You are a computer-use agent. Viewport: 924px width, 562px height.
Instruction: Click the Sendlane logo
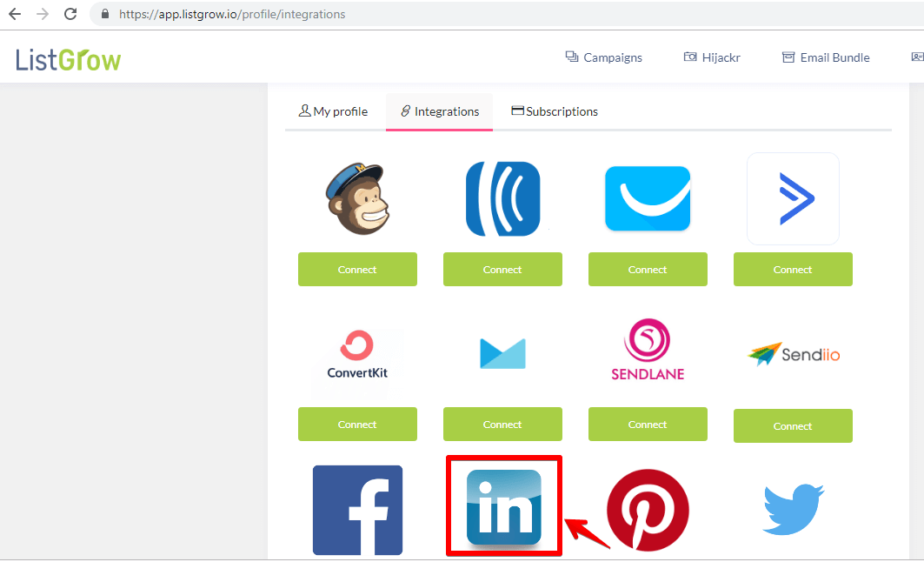(648, 350)
